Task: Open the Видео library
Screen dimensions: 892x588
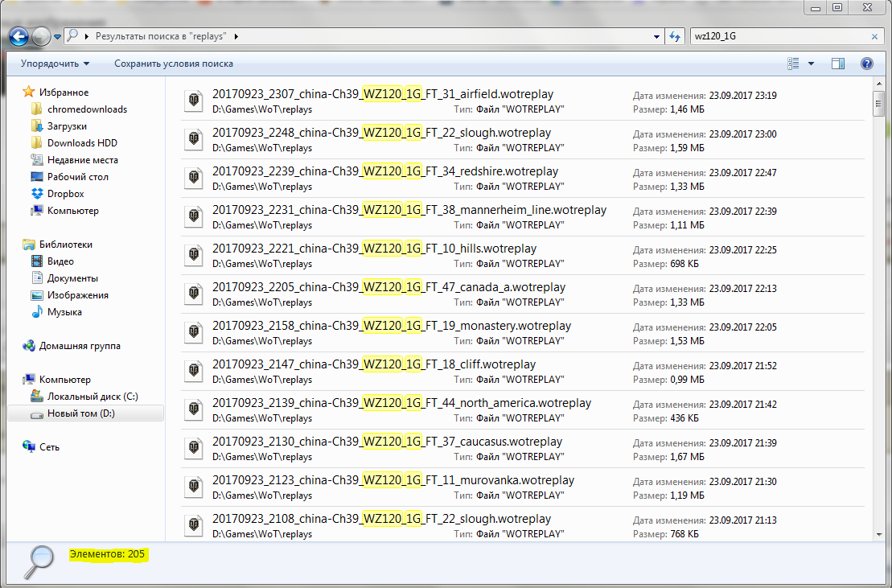Action: [x=60, y=261]
